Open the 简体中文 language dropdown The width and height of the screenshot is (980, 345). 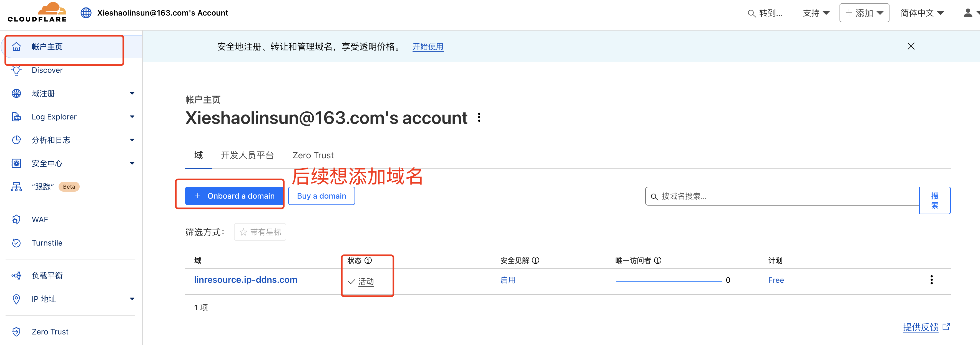[922, 13]
